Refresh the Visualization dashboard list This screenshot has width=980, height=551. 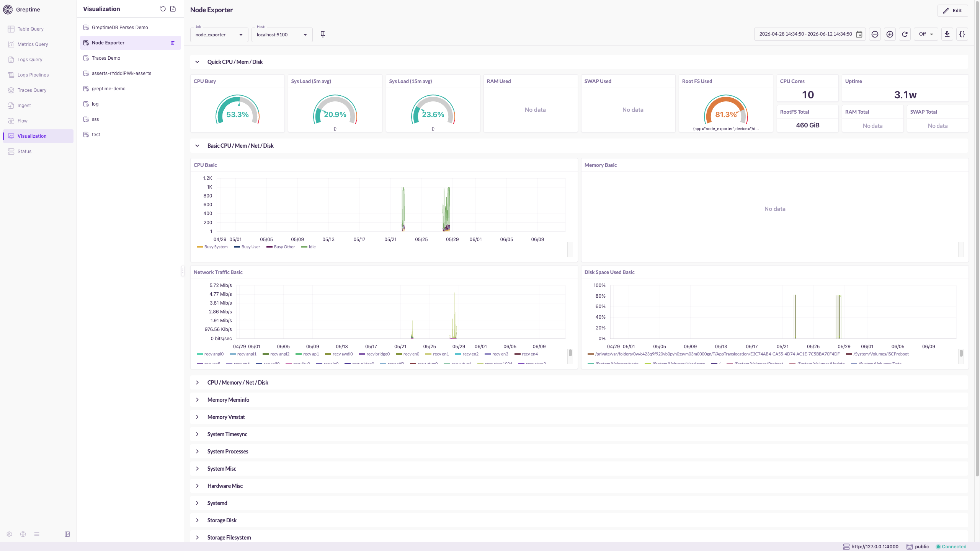click(163, 9)
